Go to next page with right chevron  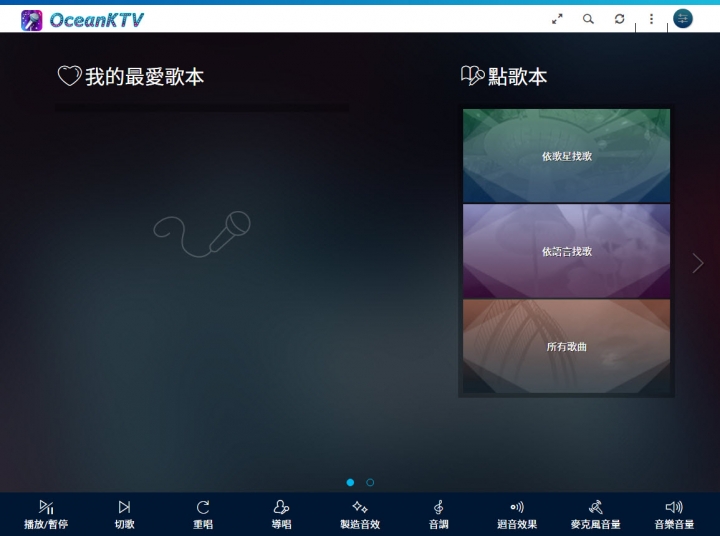click(698, 263)
